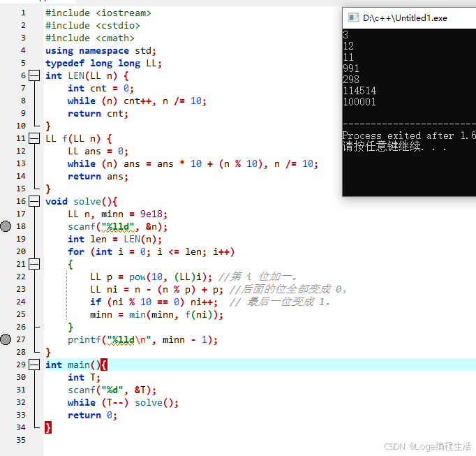Collapse the main function fold at line 29
This screenshot has height=456, width=476.
pyautogui.click(x=34, y=365)
